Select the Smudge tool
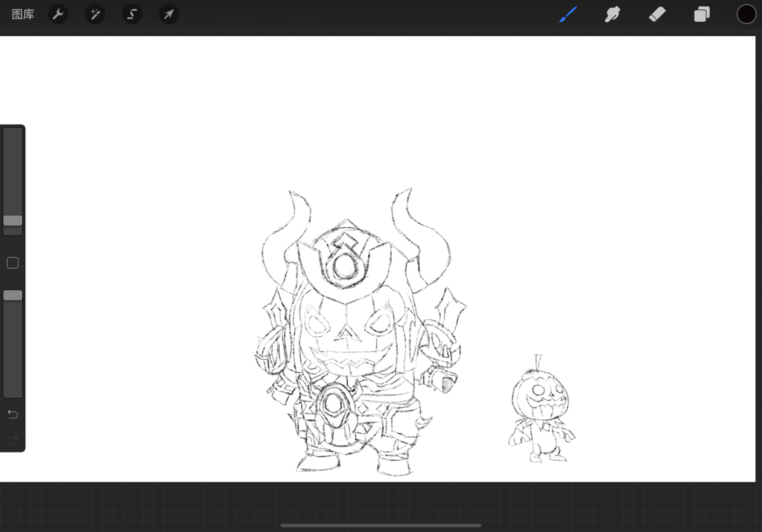Image resolution: width=762 pixels, height=532 pixels. point(612,14)
